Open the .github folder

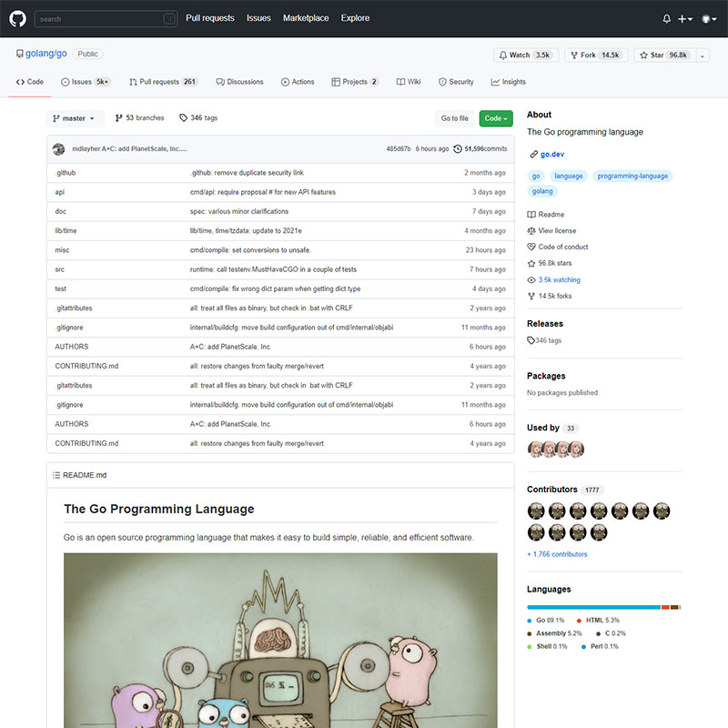tap(65, 173)
